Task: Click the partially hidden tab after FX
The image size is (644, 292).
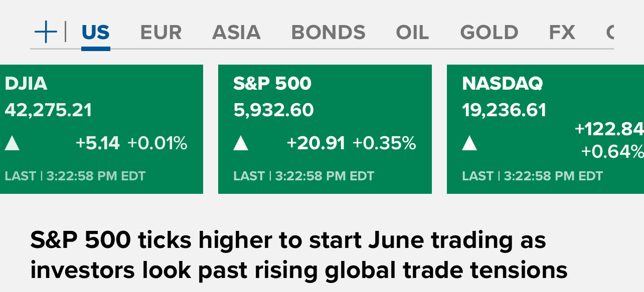Action: [610, 33]
